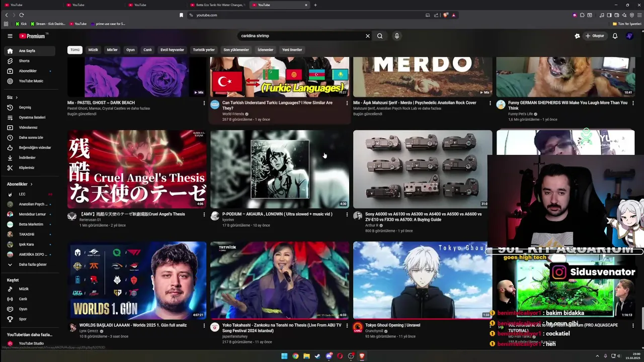Open Oynatma listeleri playlists
644x362 pixels.
(x=30, y=117)
